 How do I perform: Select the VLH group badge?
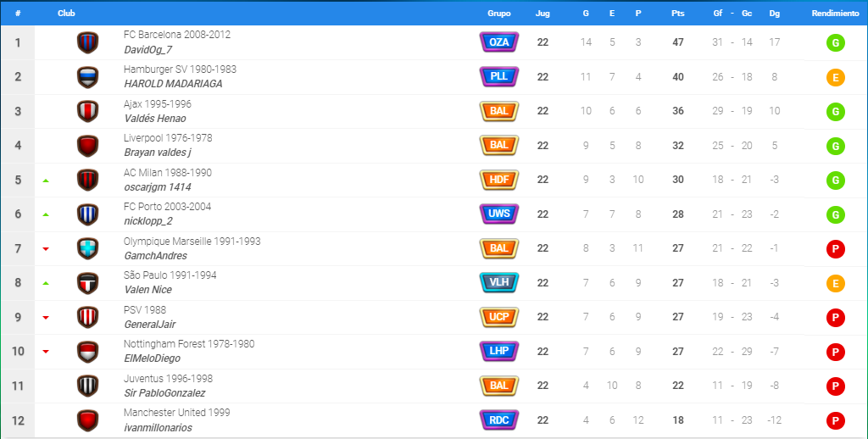pos(498,282)
